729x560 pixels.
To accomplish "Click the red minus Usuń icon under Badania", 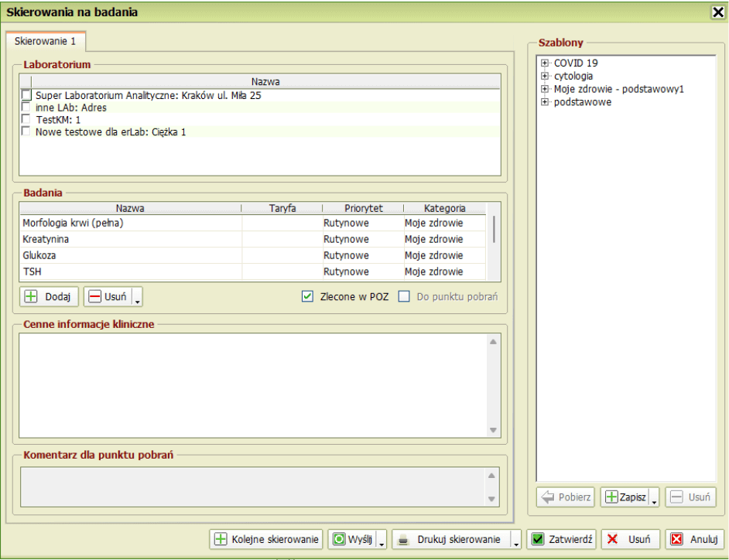I will point(94,297).
